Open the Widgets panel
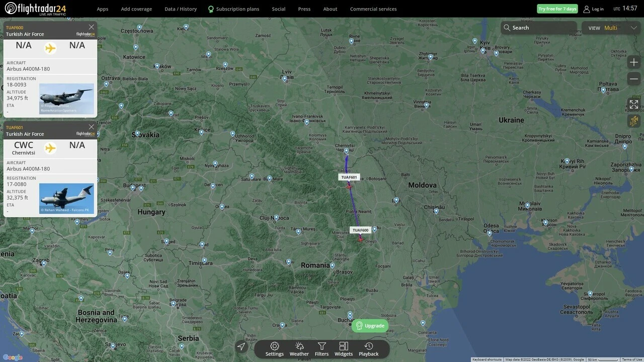644x362 pixels. 344,349
